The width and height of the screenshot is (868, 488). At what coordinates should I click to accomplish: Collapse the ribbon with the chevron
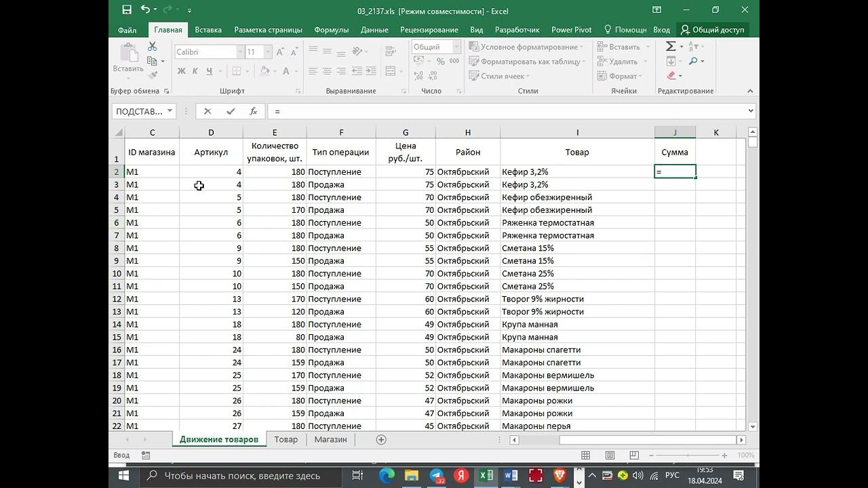pos(750,91)
